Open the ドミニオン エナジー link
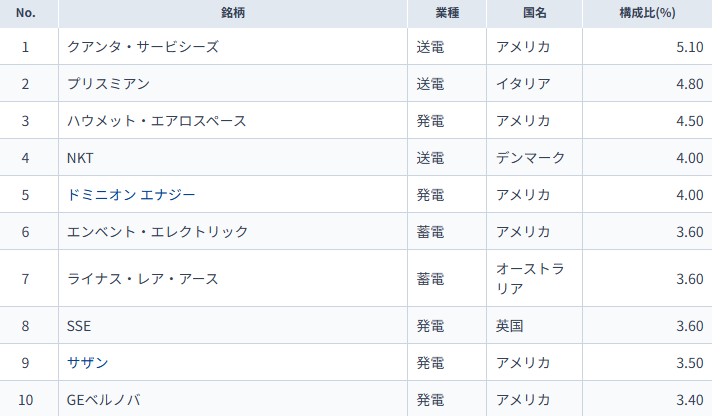The width and height of the screenshot is (720, 416). click(x=131, y=194)
